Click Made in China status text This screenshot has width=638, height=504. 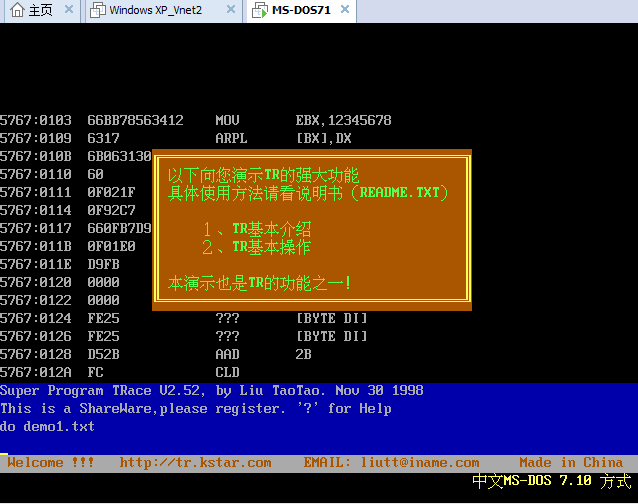(571, 463)
